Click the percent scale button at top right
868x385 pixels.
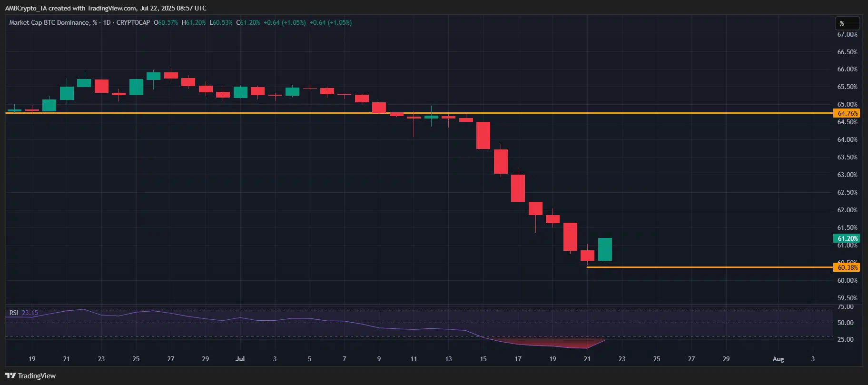[x=847, y=23]
